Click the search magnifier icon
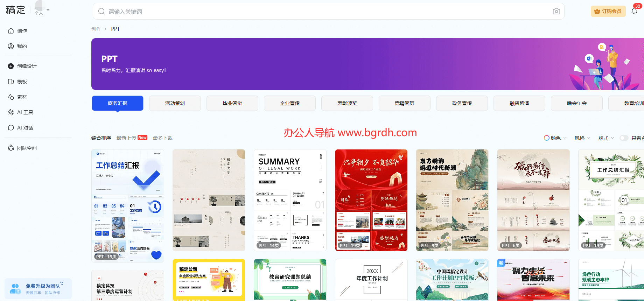Image resolution: width=644 pixels, height=301 pixels. [101, 12]
